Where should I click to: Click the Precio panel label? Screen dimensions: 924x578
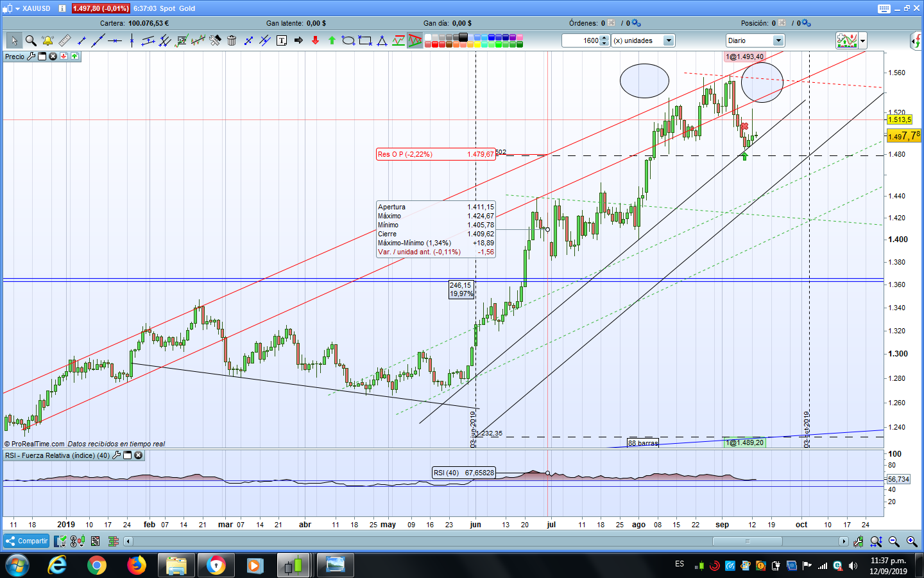14,57
